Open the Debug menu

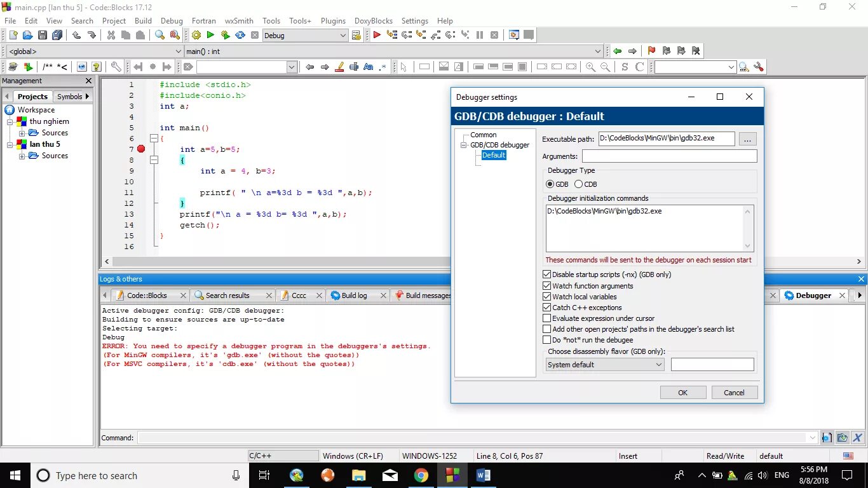(172, 20)
